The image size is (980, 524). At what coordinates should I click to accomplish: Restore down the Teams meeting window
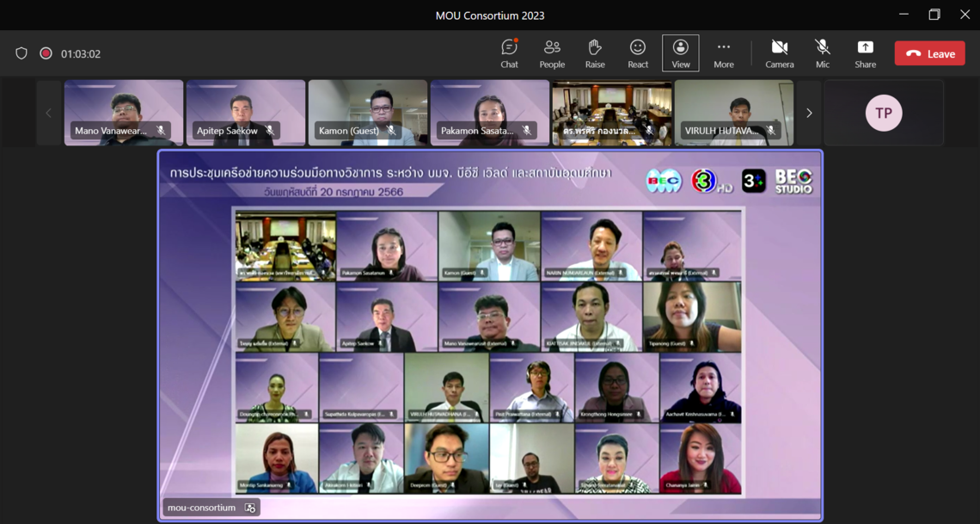(x=934, y=15)
